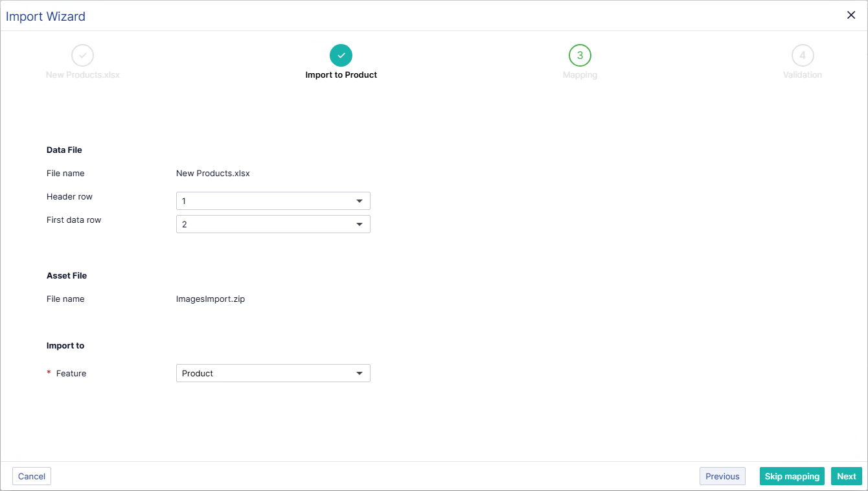Click the New Products.xlsx step circle icon

[83, 56]
